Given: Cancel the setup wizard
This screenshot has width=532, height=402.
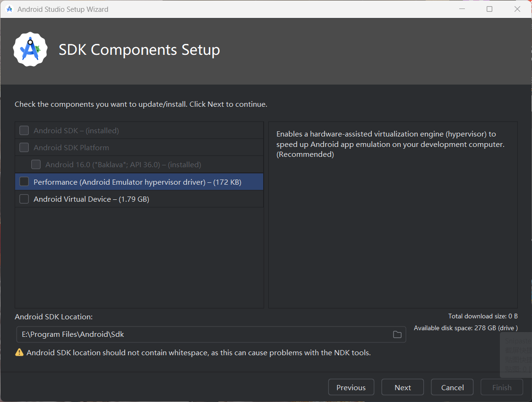Looking at the screenshot, I should (x=452, y=387).
